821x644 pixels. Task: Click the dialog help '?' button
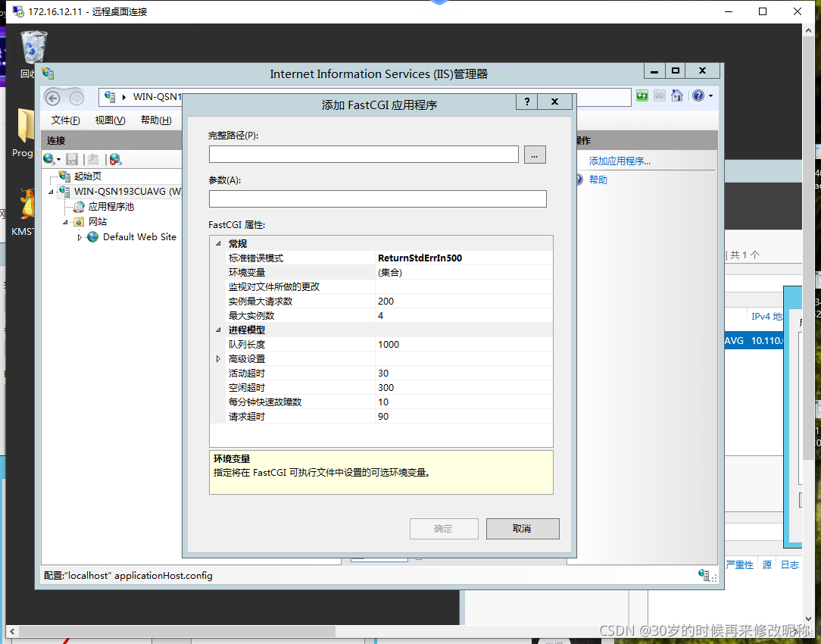(527, 102)
